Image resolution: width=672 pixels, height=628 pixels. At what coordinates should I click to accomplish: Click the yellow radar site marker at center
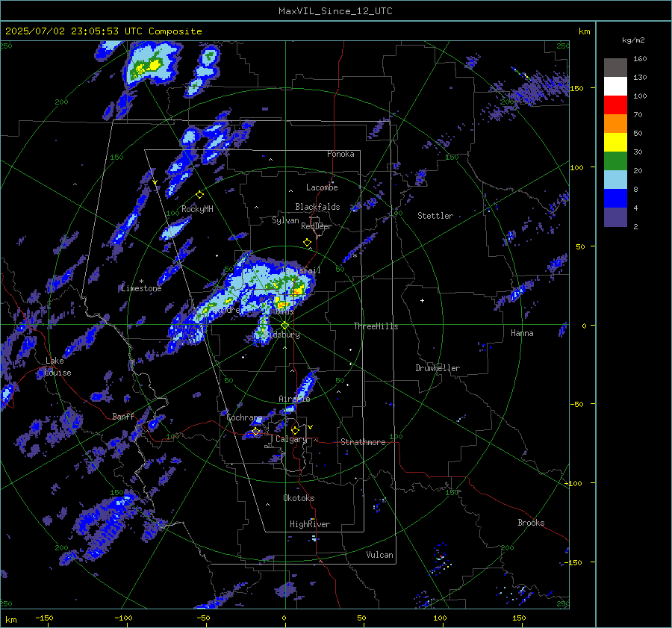[285, 326]
